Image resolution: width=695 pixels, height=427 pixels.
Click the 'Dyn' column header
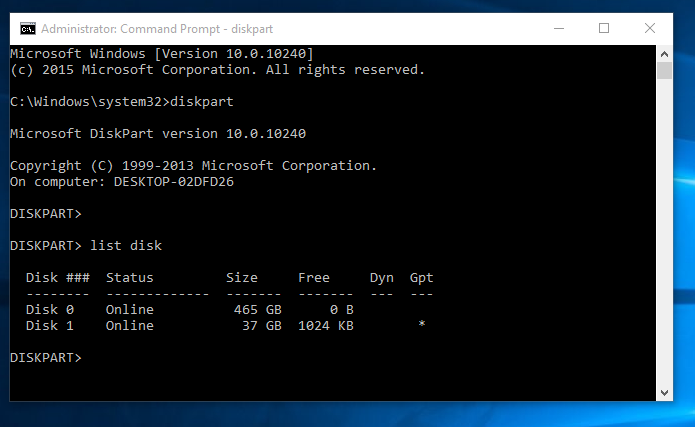click(382, 278)
